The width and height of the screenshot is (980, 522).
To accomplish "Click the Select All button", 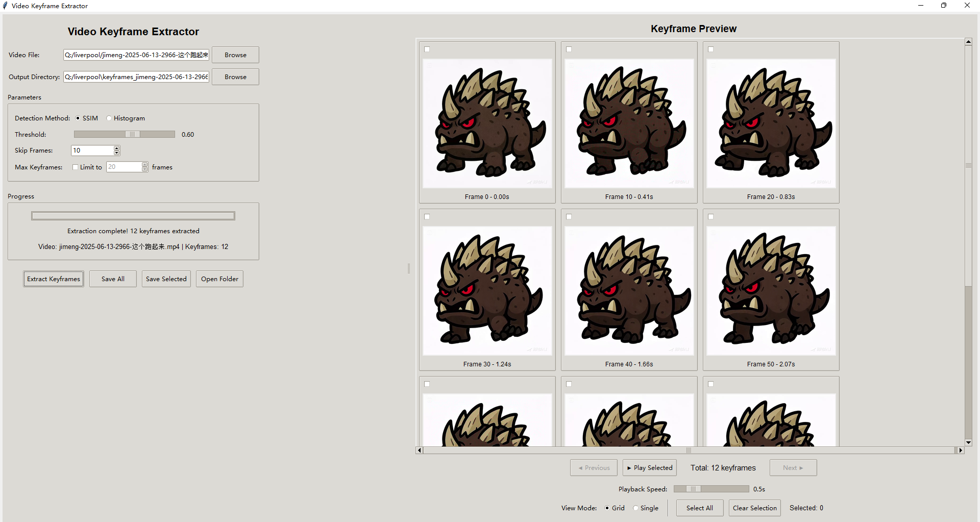I will pyautogui.click(x=700, y=508).
